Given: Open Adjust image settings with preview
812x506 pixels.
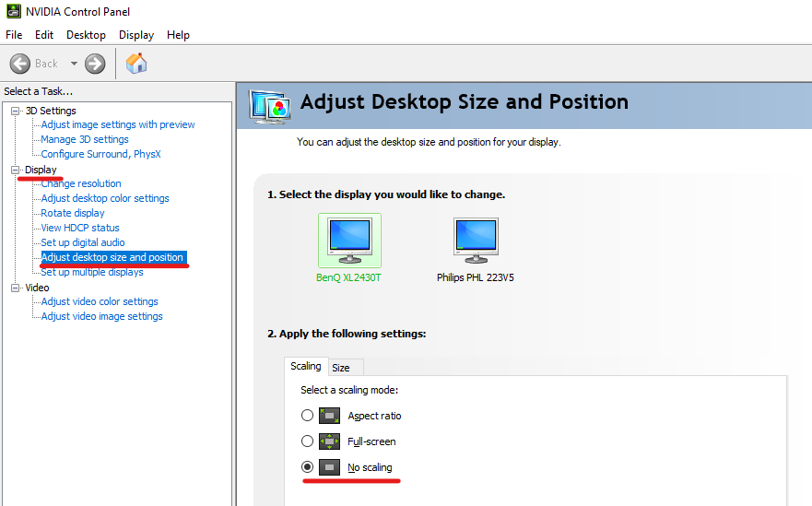Looking at the screenshot, I should [x=118, y=124].
